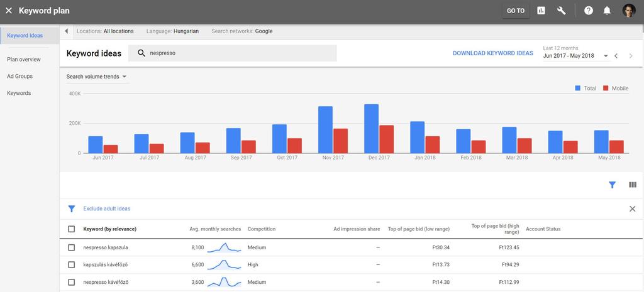Open the columns modifier icon
The image size is (644, 292).
(x=633, y=185)
